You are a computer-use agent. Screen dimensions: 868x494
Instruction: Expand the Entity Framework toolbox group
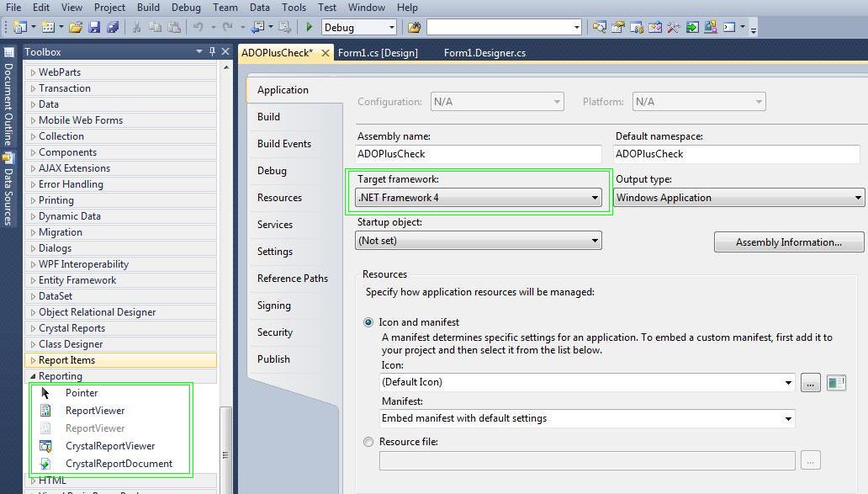[33, 280]
